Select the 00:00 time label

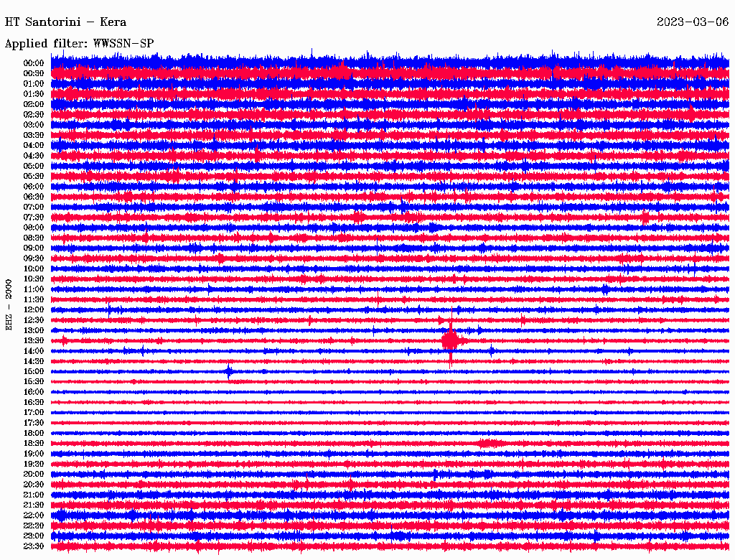[x=34, y=63]
